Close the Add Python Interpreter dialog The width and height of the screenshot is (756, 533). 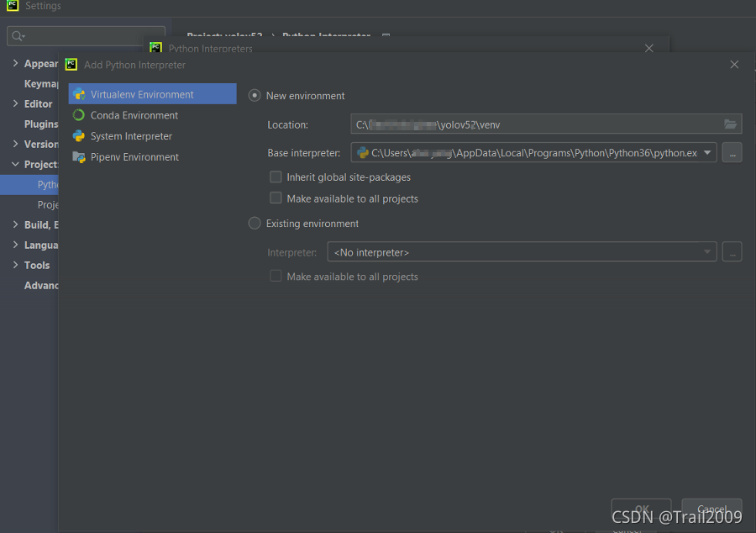[734, 65]
